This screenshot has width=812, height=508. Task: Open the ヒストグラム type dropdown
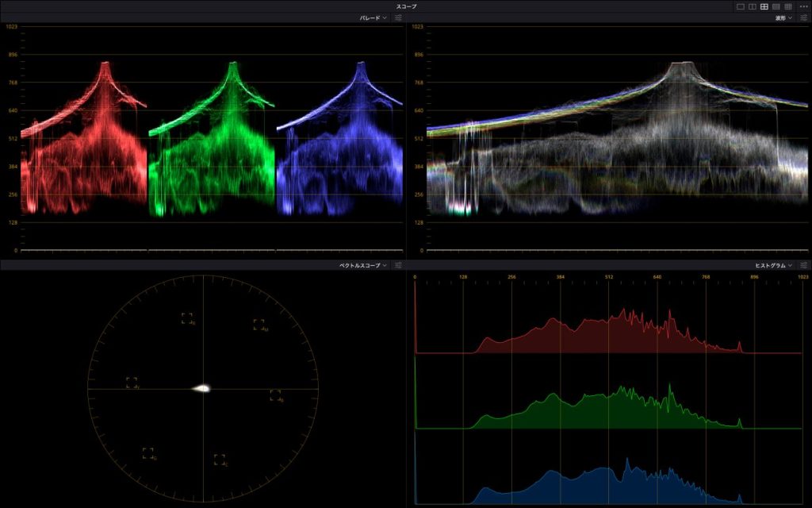[x=772, y=265]
